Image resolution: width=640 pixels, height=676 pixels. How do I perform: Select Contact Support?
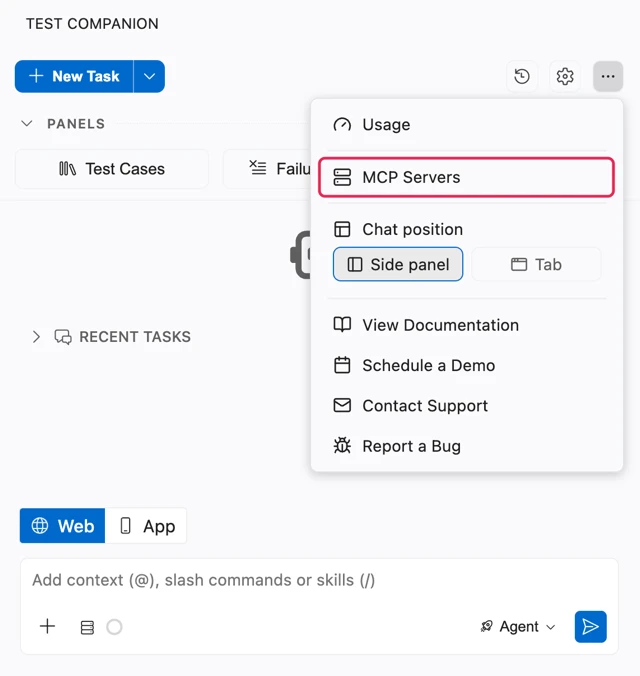[467, 406]
